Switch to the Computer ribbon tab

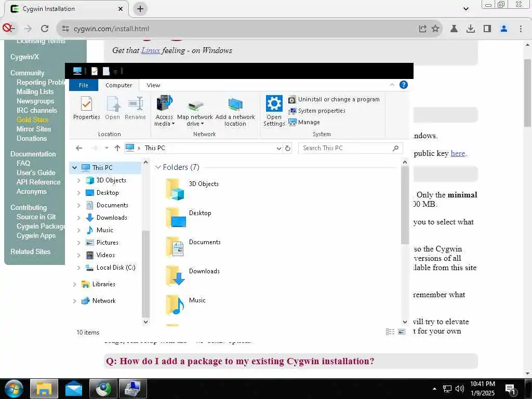click(118, 85)
